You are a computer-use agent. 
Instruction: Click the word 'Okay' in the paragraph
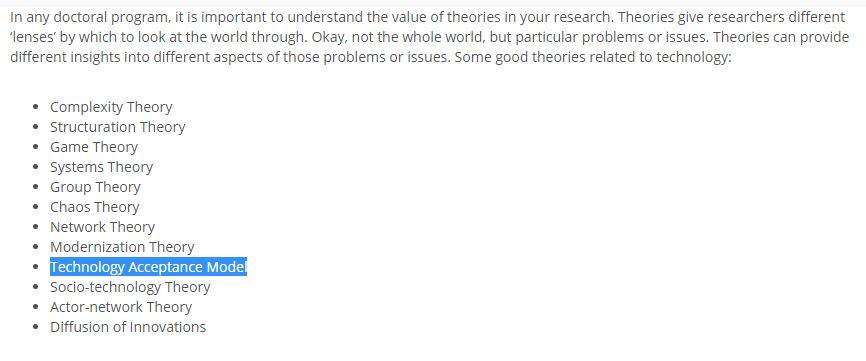[329, 38]
